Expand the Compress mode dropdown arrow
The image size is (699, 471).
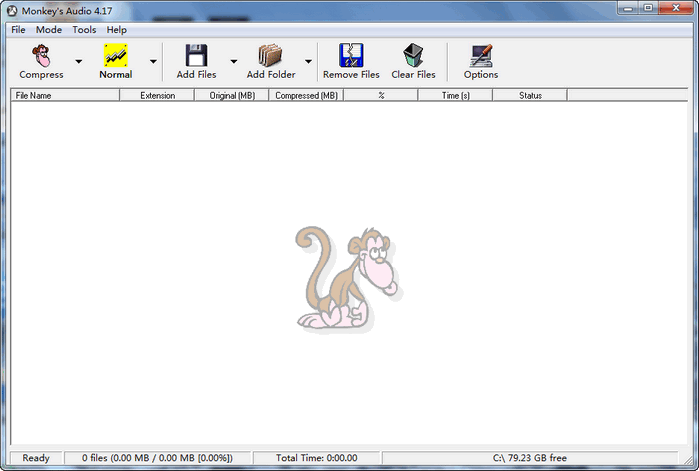pos(78,61)
